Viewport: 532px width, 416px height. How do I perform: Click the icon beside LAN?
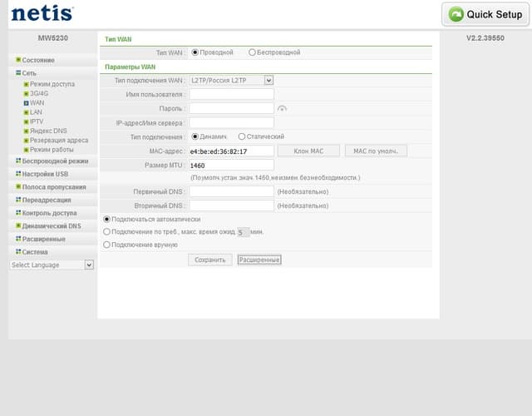[x=26, y=112]
